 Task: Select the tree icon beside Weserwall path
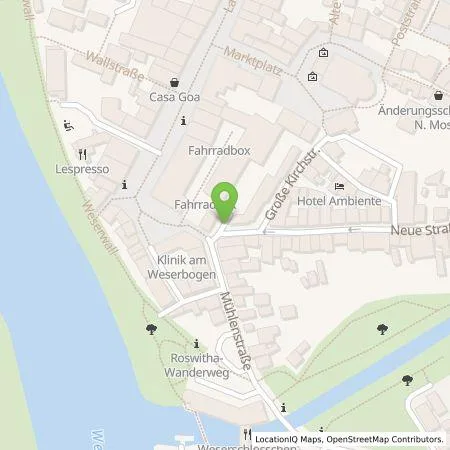(151, 329)
